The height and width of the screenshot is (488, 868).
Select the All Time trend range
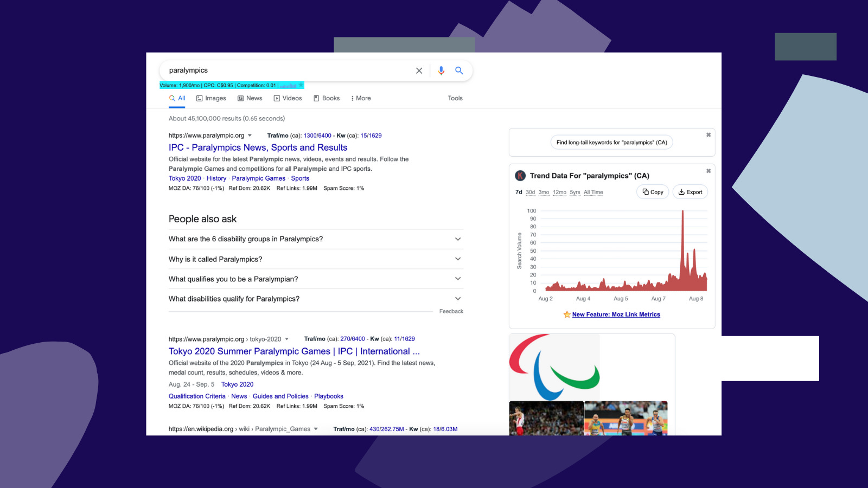click(x=593, y=192)
